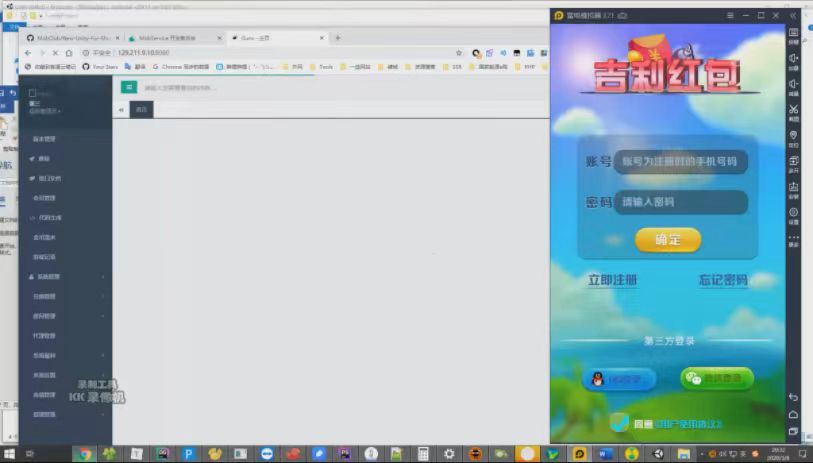
Task: Open the emulator title bar hamburger menu
Action: [x=730, y=16]
